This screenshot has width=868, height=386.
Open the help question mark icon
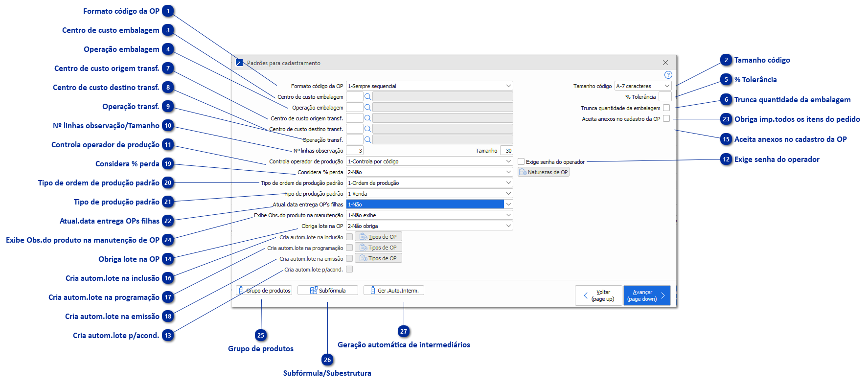click(668, 75)
